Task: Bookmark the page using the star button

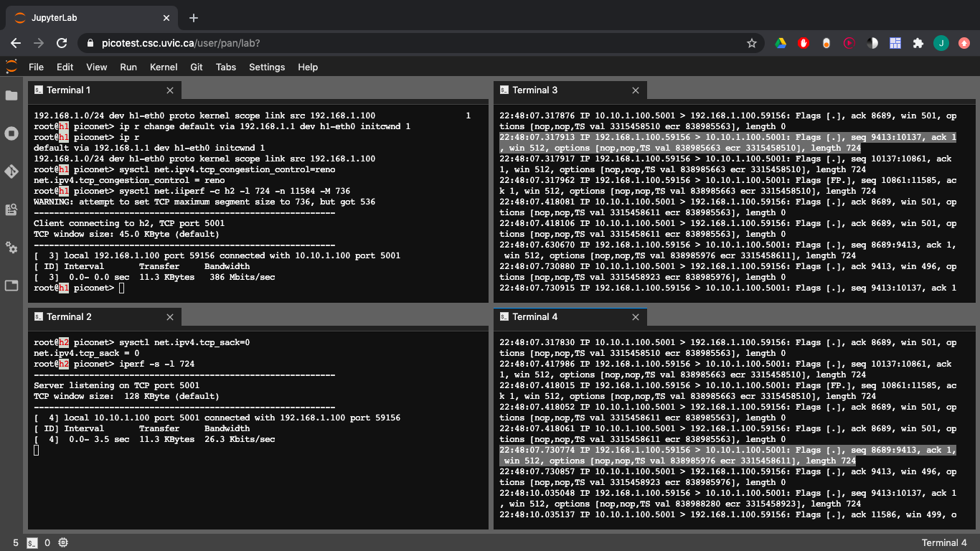Action: pyautogui.click(x=751, y=43)
